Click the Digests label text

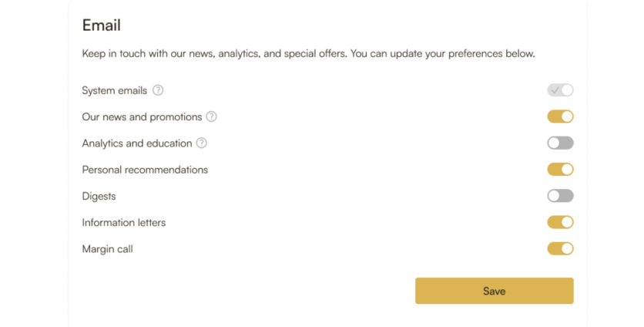(99, 196)
